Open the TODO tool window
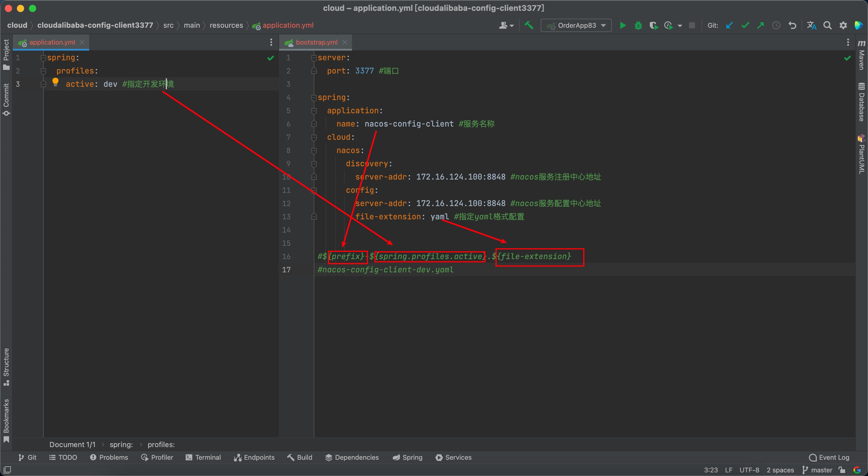Image resolution: width=868 pixels, height=476 pixels. [x=63, y=457]
